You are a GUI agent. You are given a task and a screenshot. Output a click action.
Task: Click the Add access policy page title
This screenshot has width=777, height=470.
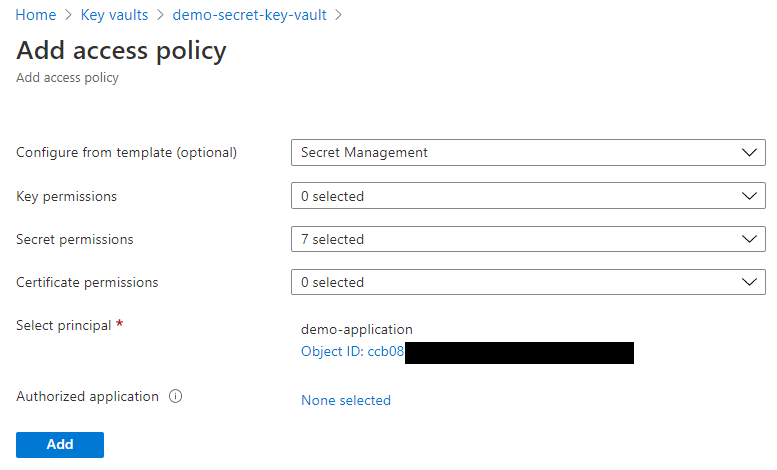pos(121,50)
